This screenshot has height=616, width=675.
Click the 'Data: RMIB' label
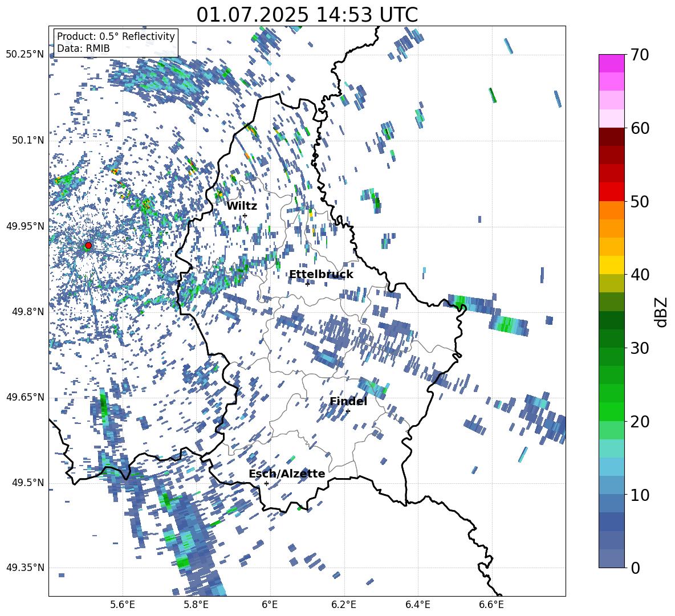pyautogui.click(x=83, y=48)
